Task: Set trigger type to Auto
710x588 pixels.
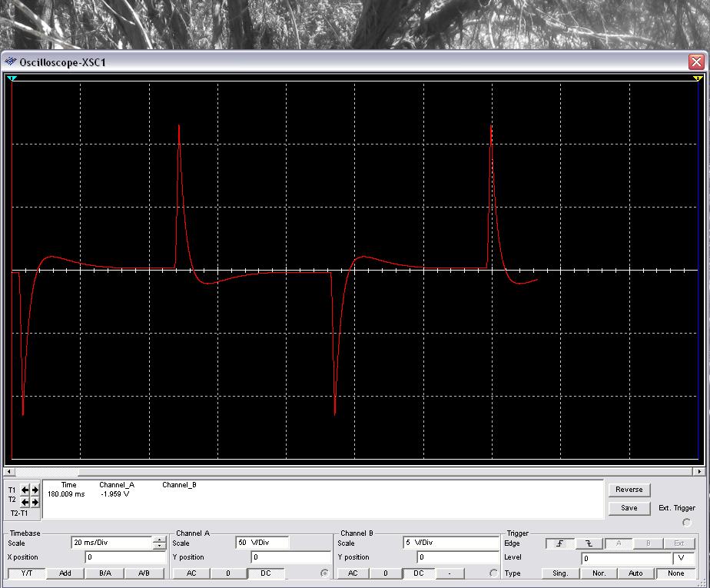Action: (635, 573)
